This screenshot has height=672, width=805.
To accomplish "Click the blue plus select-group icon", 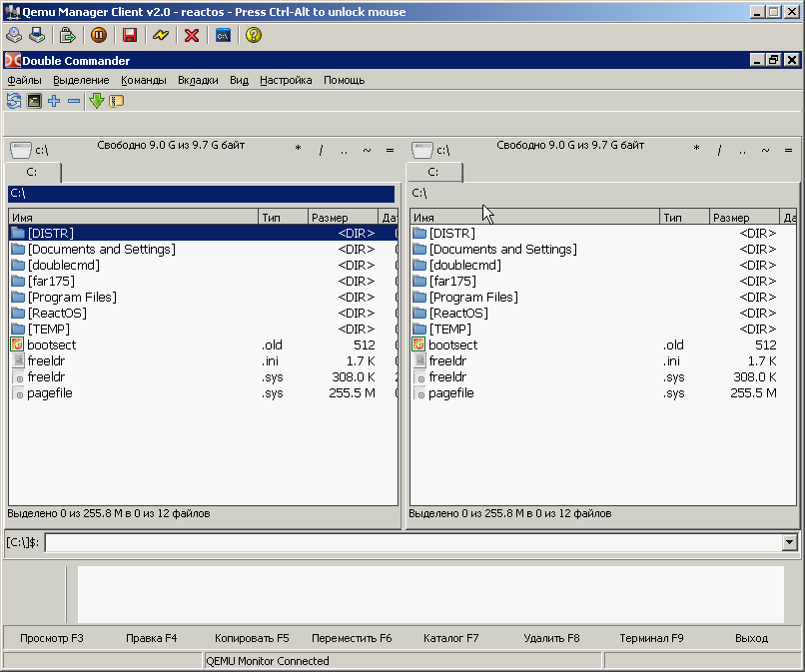I will tap(54, 101).
